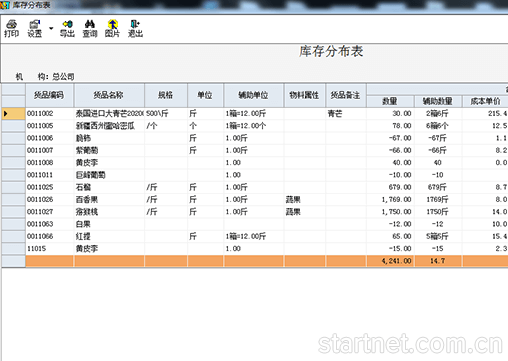Select the current row arrow indicator

6,114
